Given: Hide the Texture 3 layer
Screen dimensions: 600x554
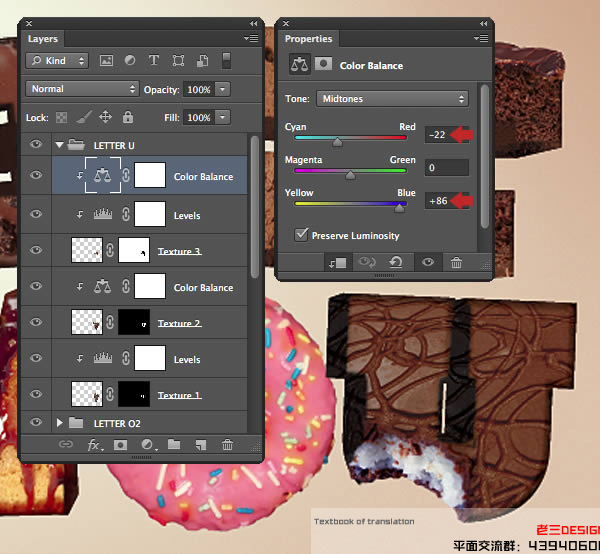Looking at the screenshot, I should click(x=36, y=250).
